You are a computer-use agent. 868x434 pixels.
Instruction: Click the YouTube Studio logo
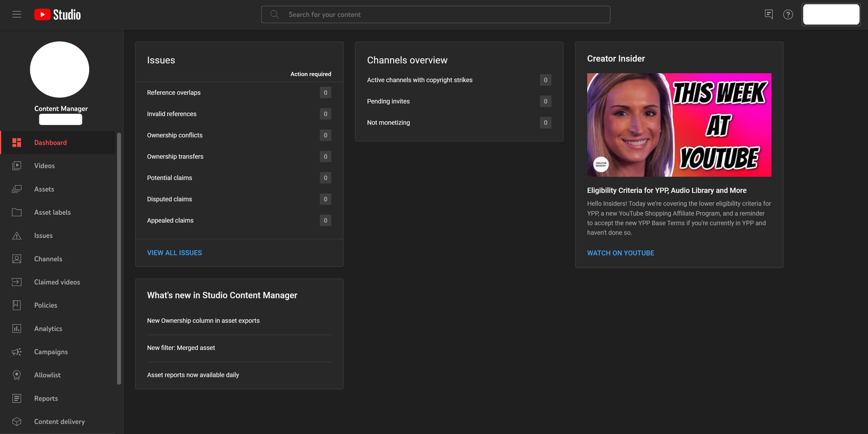click(57, 14)
